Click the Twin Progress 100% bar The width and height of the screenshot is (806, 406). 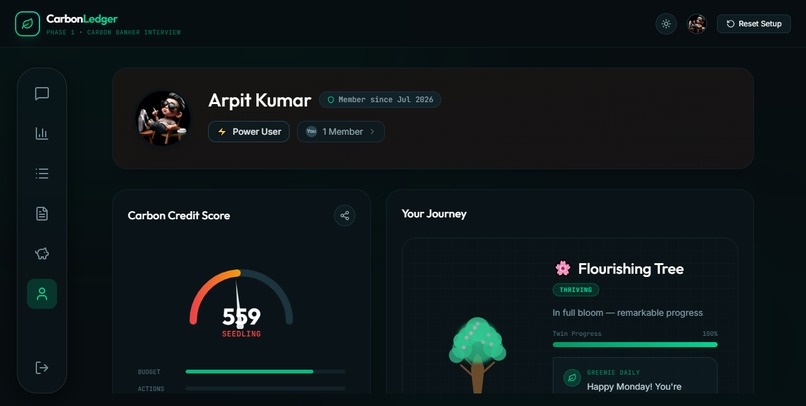point(635,344)
